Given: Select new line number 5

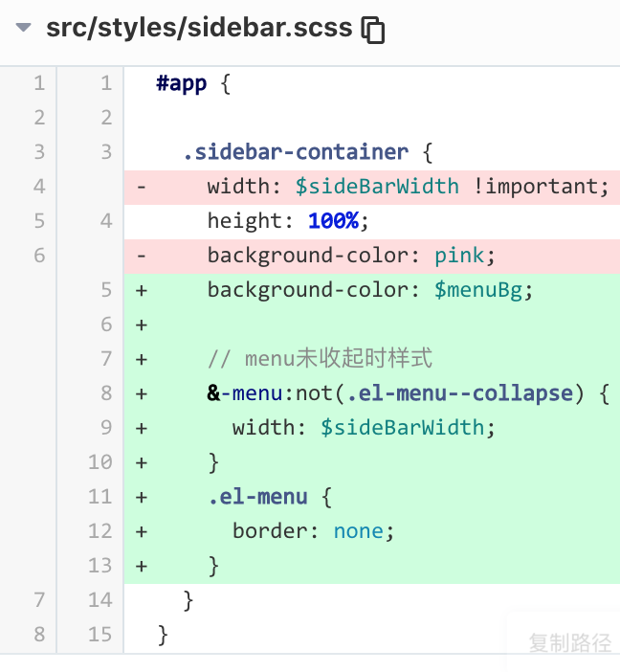Looking at the screenshot, I should 106,290.
